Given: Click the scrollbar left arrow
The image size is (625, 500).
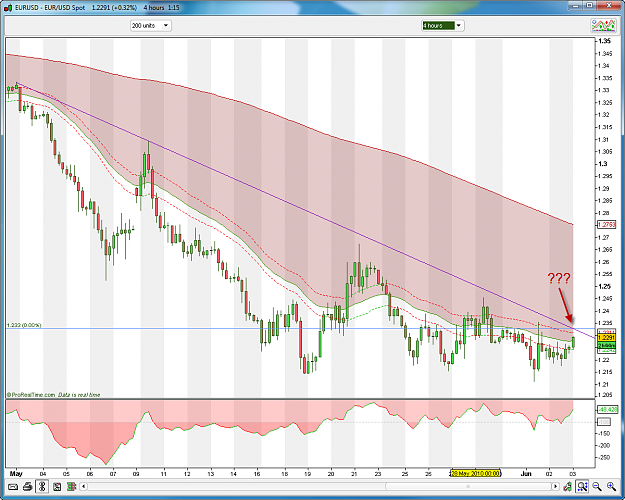Looking at the screenshot, I should tap(83, 486).
